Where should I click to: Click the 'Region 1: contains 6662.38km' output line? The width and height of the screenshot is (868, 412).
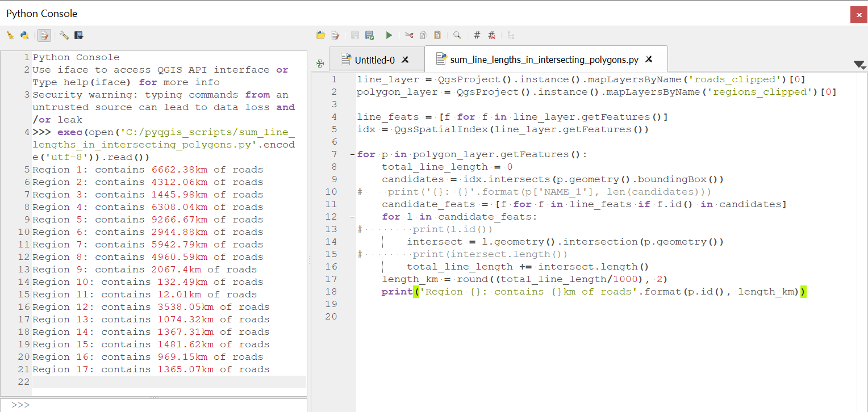148,170
